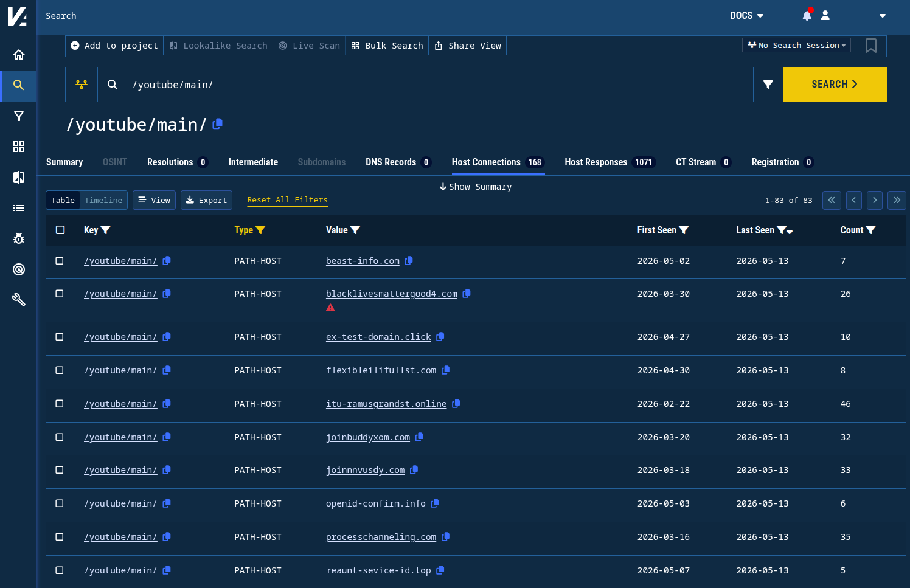Filter the First Seen column
The width and height of the screenshot is (910, 588).
click(x=684, y=230)
